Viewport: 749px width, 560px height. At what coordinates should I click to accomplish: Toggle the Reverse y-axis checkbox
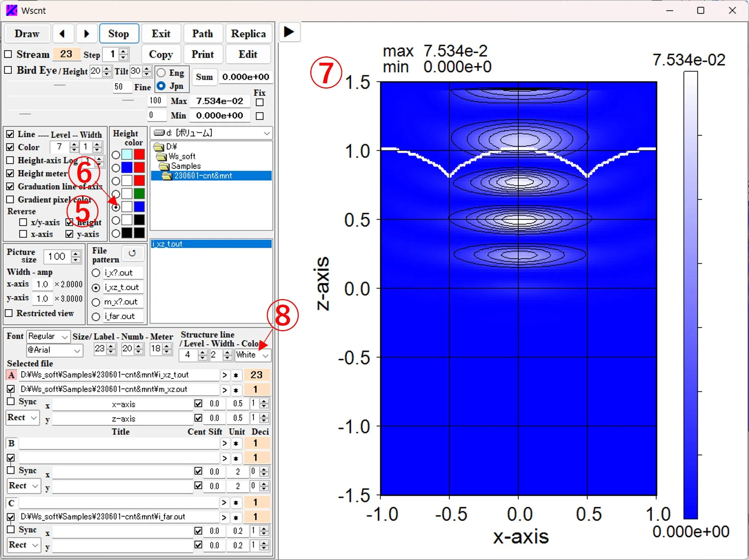(x=69, y=234)
